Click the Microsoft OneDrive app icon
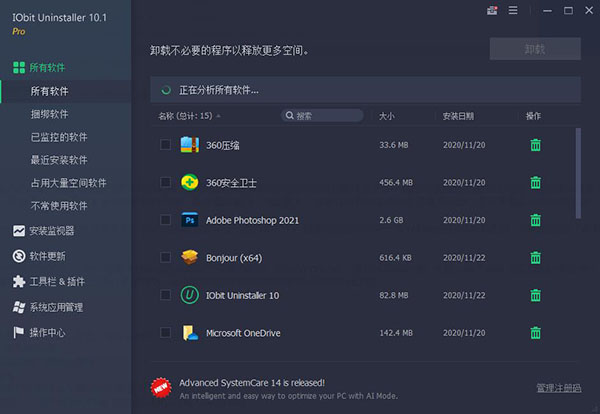600x414 pixels. 190,333
